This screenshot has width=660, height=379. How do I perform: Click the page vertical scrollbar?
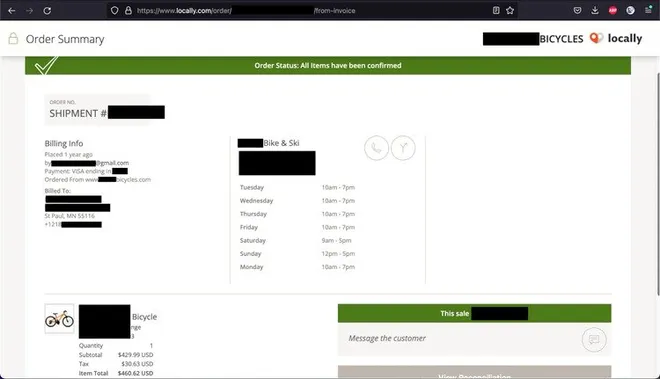[658, 184]
